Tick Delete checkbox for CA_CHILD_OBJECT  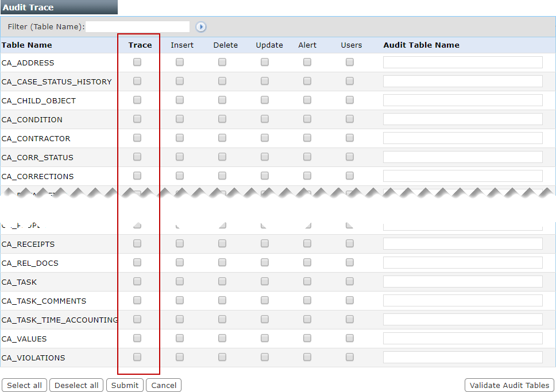tap(222, 100)
